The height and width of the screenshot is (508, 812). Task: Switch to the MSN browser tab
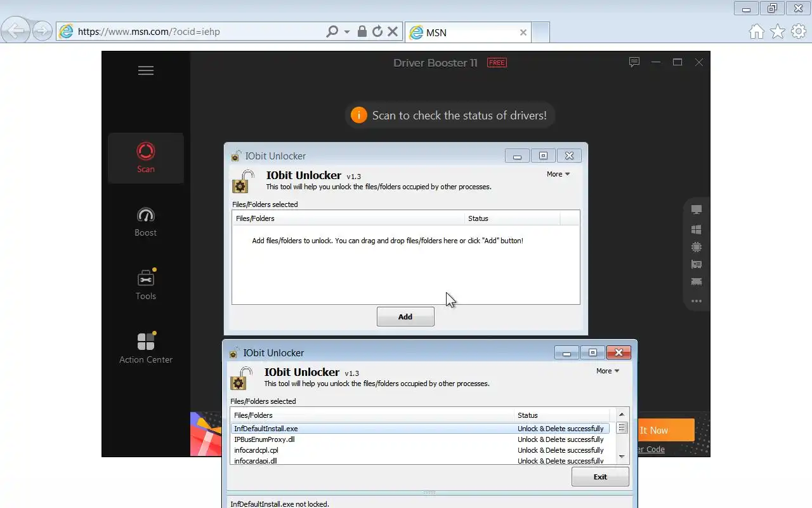pos(467,32)
